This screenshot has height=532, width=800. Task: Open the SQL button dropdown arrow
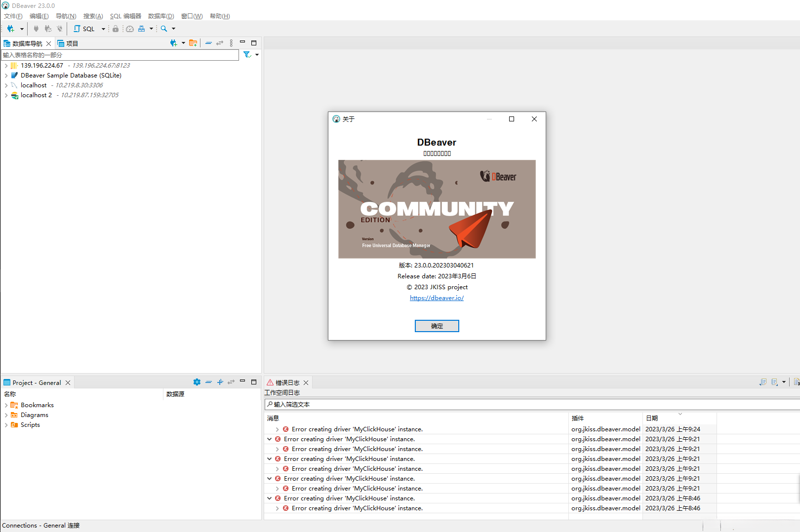click(103, 29)
